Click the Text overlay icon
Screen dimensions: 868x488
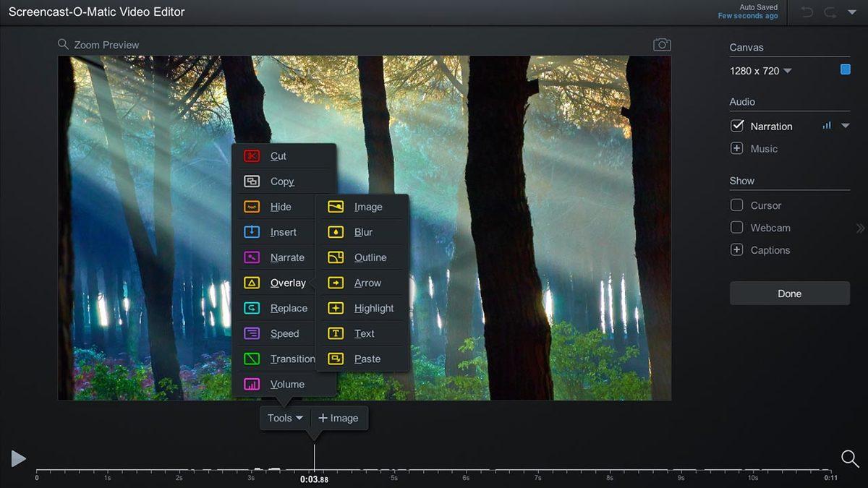[x=336, y=333]
